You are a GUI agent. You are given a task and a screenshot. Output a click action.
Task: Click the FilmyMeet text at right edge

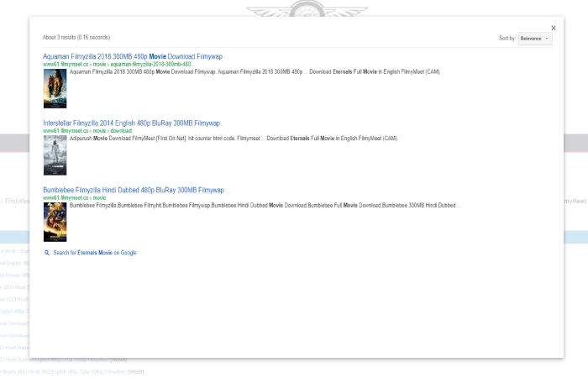575,202
